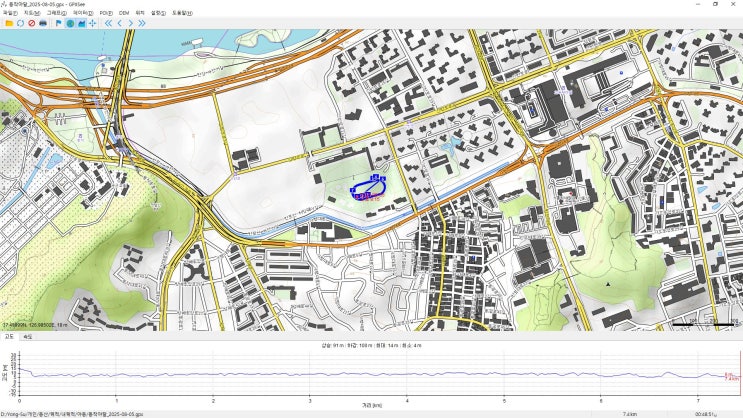
Task: Click the red slider line at the graph end
Action: pyautogui.click(x=740, y=373)
